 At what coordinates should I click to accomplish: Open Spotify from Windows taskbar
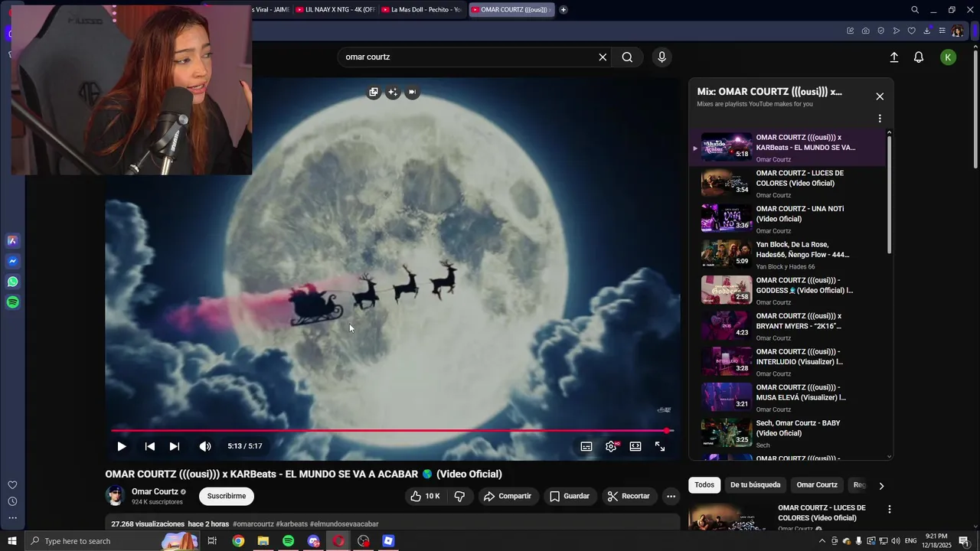click(x=289, y=541)
